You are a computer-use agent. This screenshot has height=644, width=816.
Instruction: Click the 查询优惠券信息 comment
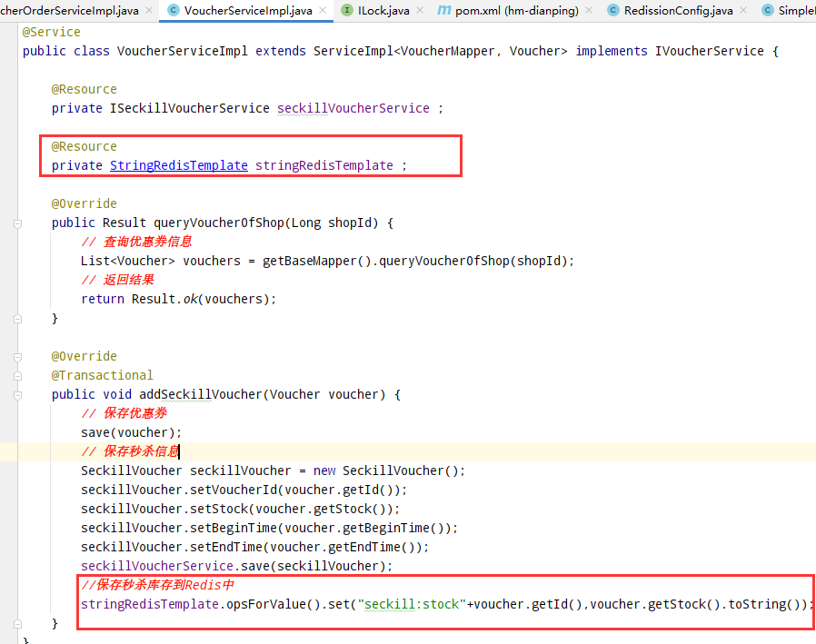pyautogui.click(x=136, y=242)
